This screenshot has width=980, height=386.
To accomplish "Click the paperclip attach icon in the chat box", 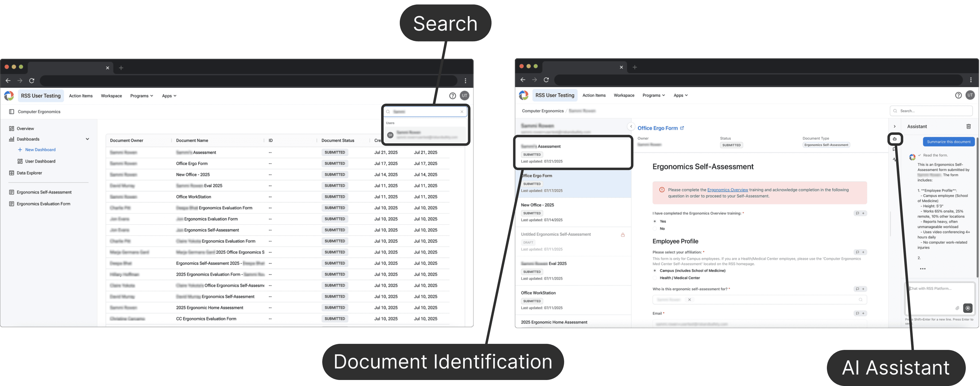I will pos(957,308).
